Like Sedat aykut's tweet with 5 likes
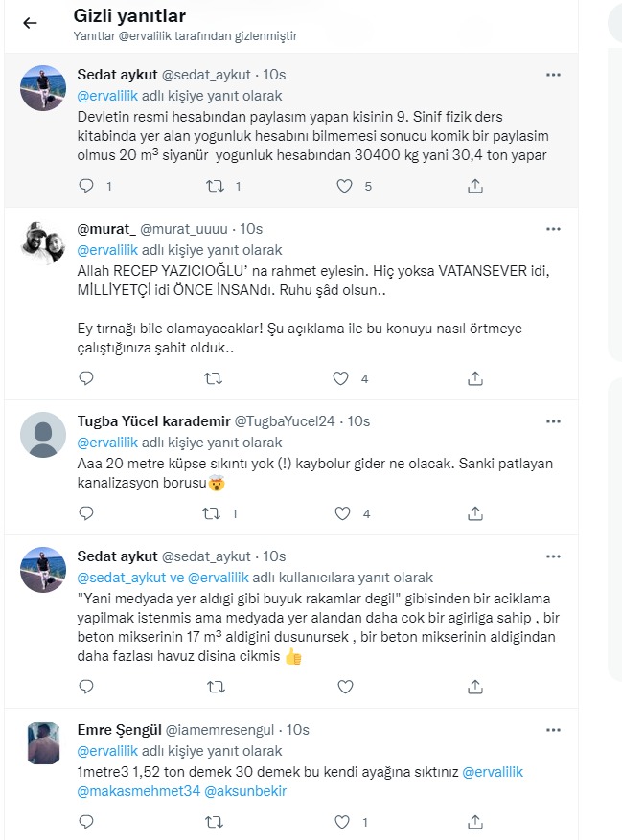Image resolution: width=622 pixels, height=840 pixels. (343, 187)
